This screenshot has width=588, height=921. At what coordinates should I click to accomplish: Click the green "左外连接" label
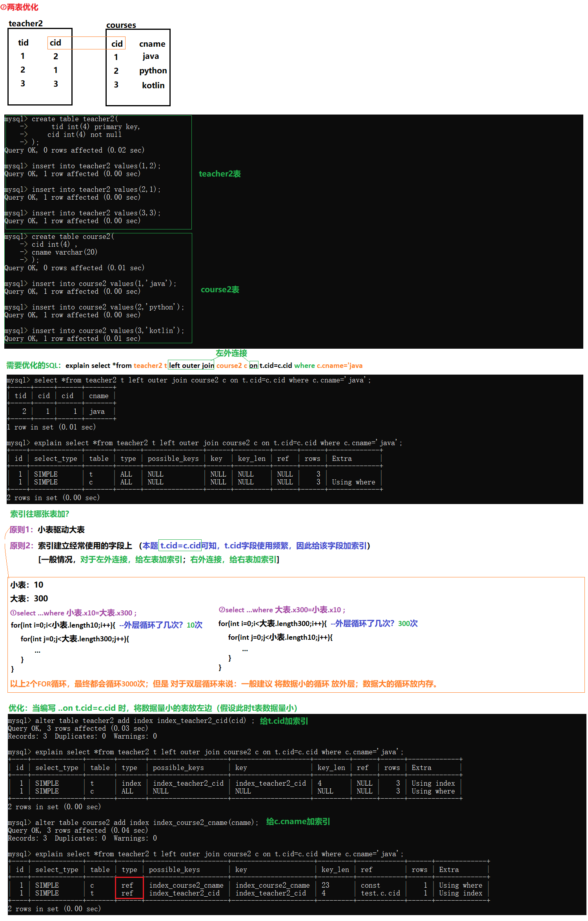click(231, 353)
